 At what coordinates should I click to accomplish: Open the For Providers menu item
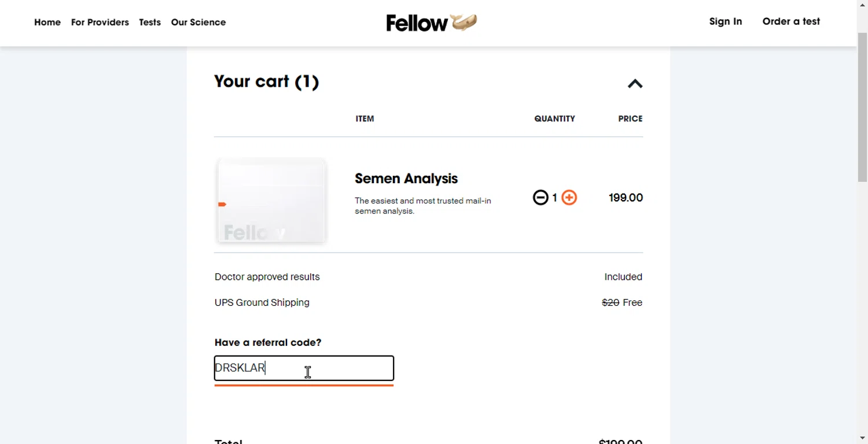point(100,23)
